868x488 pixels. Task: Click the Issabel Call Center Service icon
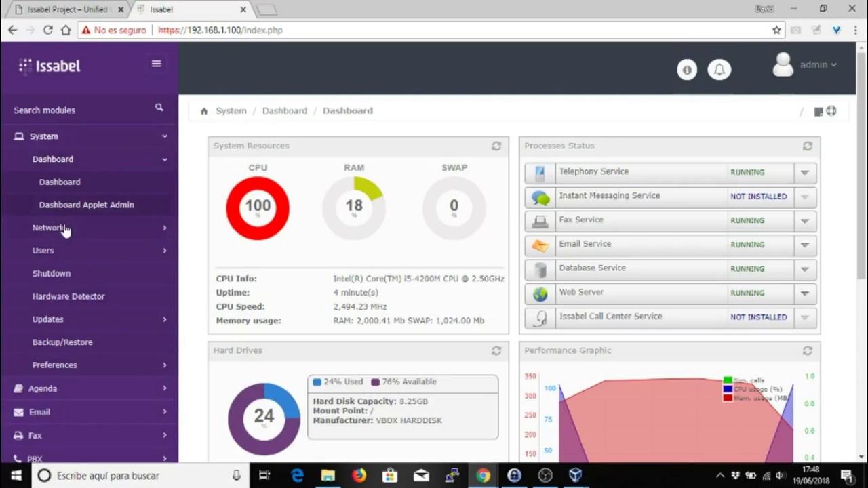coord(540,319)
